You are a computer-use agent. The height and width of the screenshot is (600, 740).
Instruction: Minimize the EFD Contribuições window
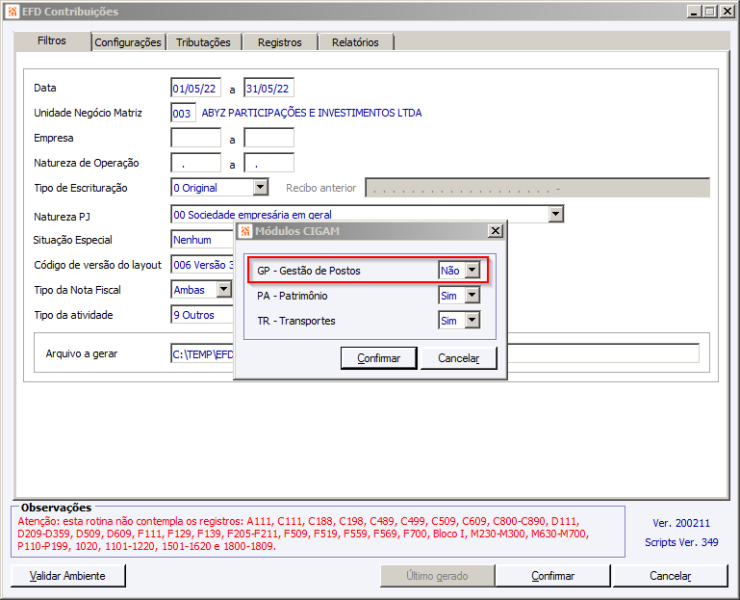pyautogui.click(x=693, y=11)
